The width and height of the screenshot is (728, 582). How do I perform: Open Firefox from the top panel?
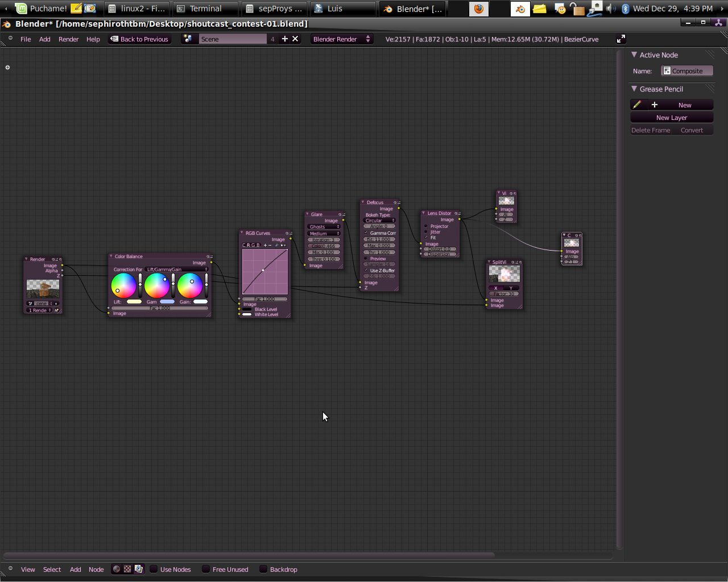479,9
